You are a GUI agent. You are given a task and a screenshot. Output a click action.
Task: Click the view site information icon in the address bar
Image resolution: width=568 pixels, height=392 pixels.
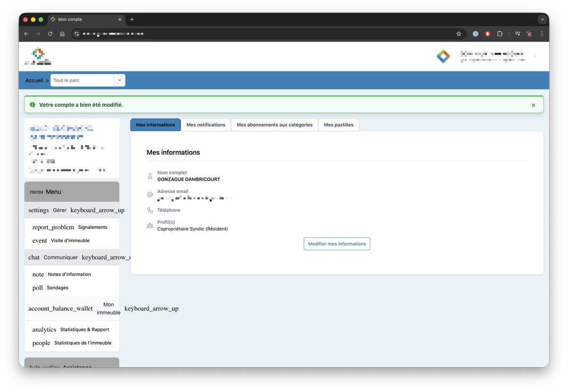click(x=77, y=34)
